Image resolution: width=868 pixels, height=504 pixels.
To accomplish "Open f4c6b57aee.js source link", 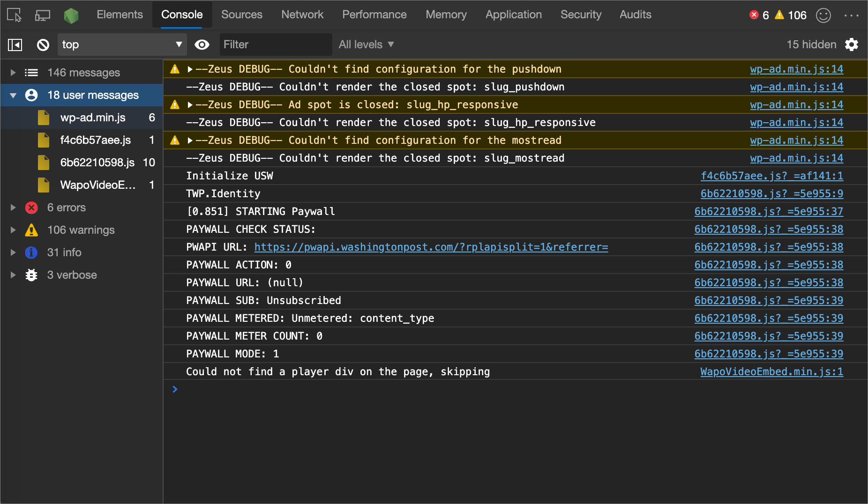I will click(x=772, y=176).
